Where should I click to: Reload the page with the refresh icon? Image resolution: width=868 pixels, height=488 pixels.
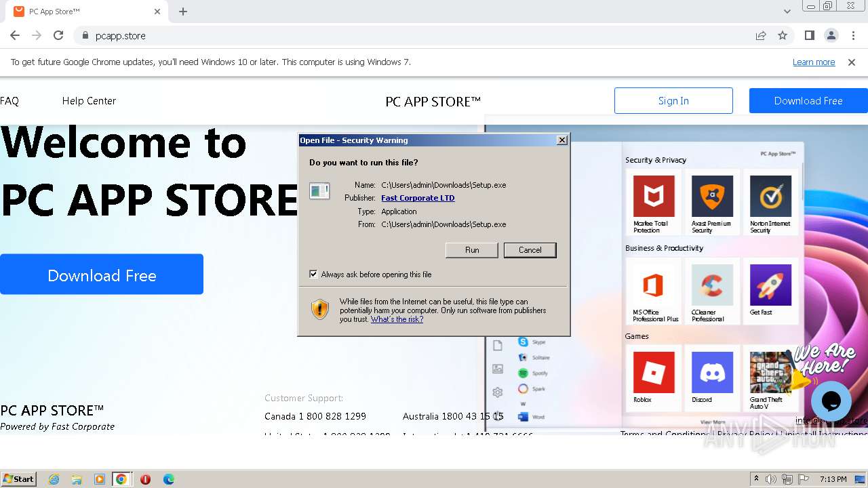pos(58,35)
